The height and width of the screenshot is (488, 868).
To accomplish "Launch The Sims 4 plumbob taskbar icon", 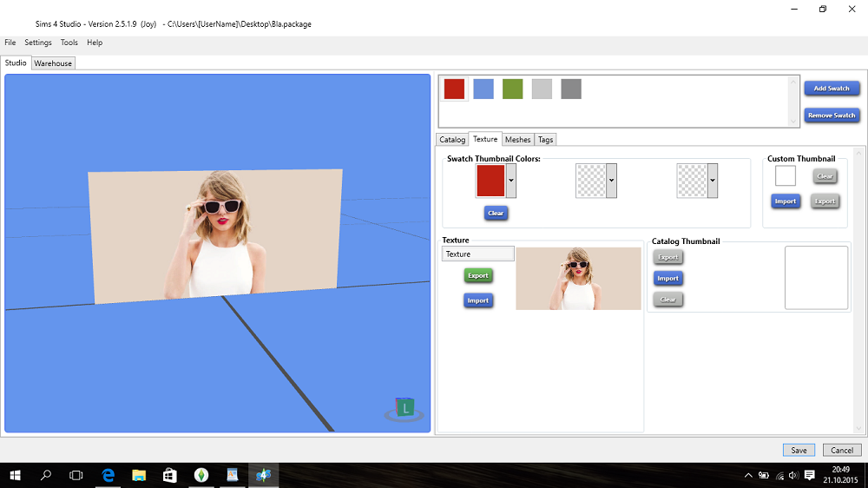I will pyautogui.click(x=201, y=475).
